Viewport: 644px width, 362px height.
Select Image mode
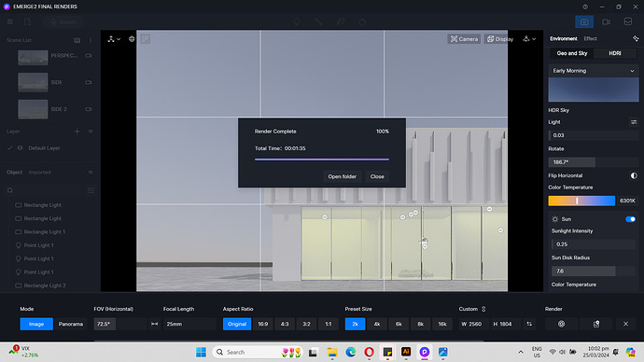pos(36,324)
